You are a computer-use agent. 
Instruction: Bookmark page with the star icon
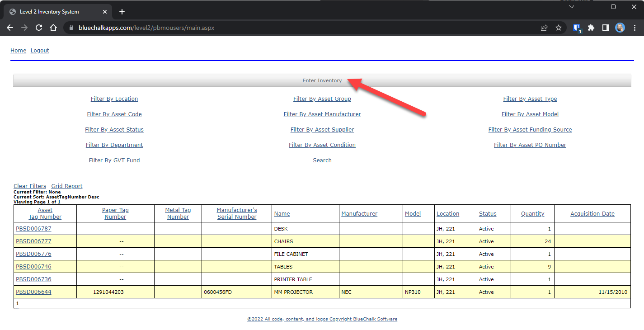(559, 28)
